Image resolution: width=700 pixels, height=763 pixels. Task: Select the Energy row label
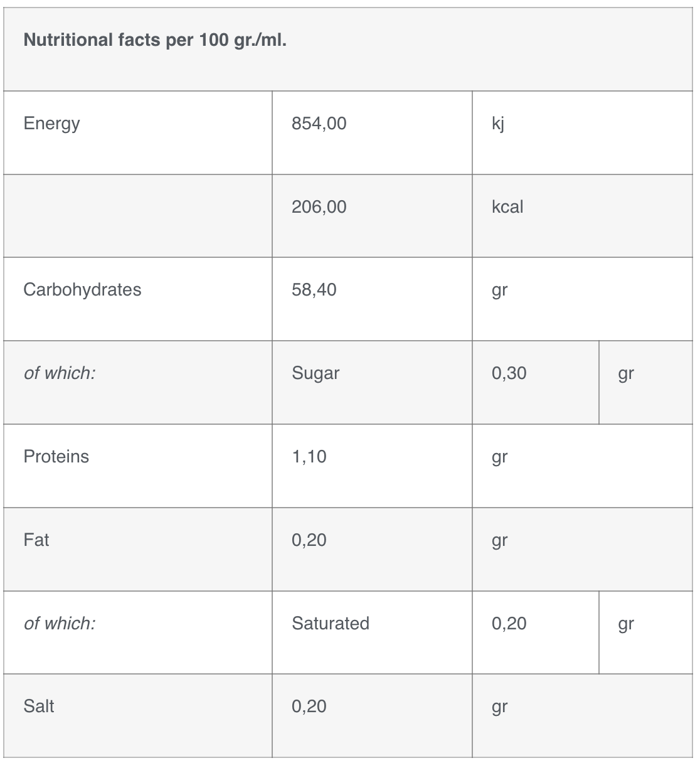click(51, 124)
